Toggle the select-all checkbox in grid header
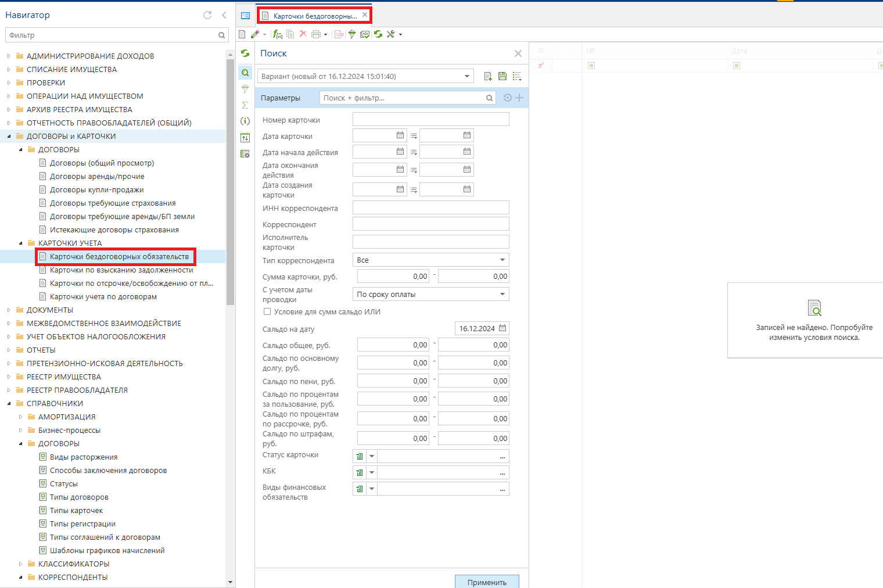Screen dimensions: 883x588 pos(562,51)
